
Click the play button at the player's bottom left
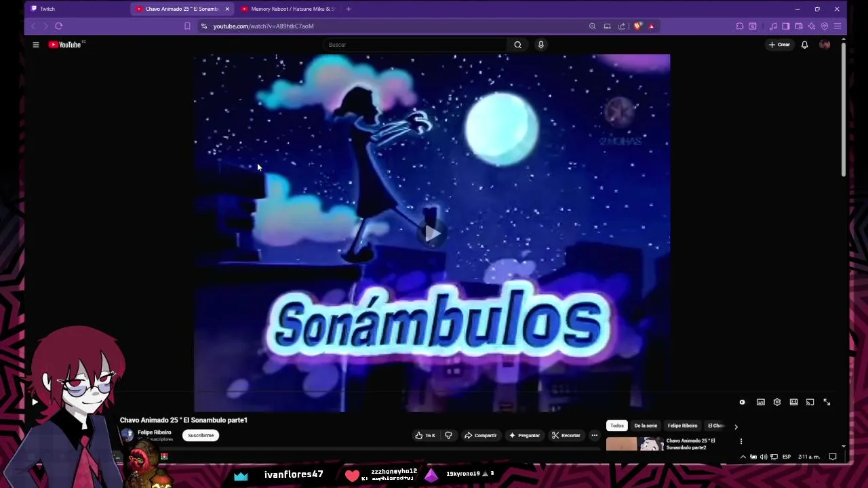[35, 402]
